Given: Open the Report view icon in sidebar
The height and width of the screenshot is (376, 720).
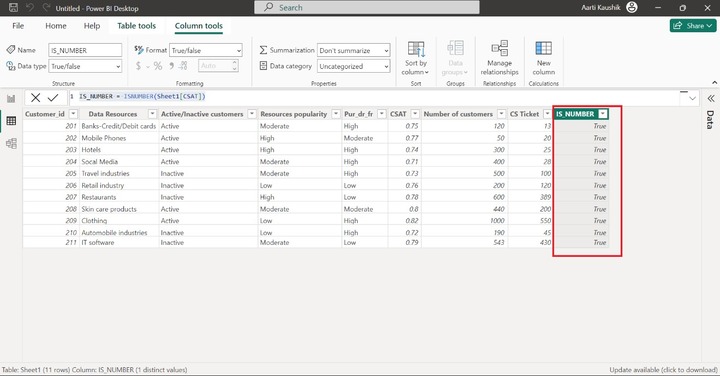Looking at the screenshot, I should click(x=11, y=98).
